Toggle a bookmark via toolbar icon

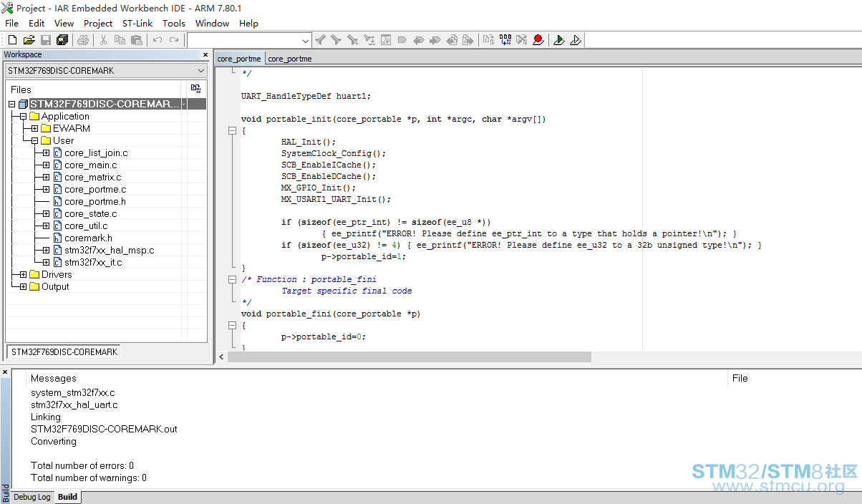click(x=402, y=40)
